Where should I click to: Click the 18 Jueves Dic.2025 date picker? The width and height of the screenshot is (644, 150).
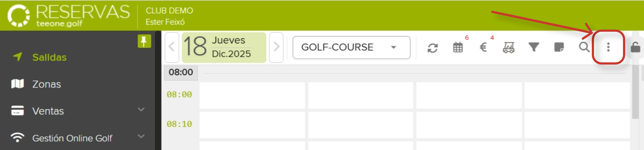[224, 47]
